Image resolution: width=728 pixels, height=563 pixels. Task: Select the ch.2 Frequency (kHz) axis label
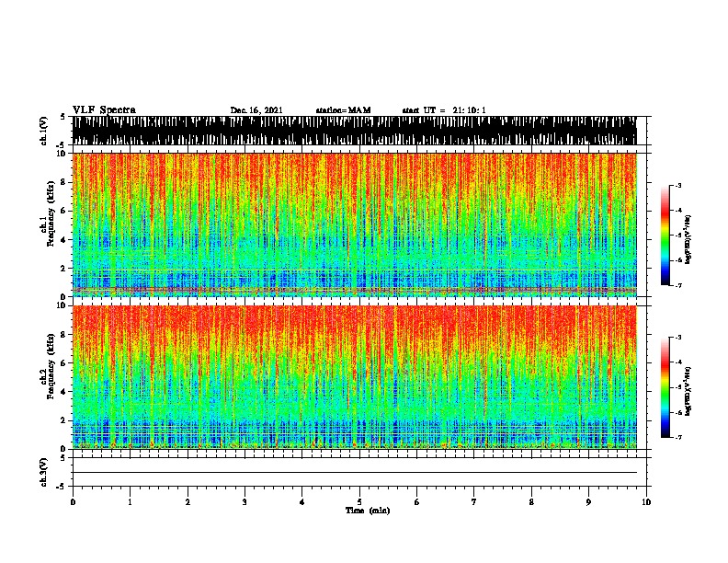coord(51,366)
